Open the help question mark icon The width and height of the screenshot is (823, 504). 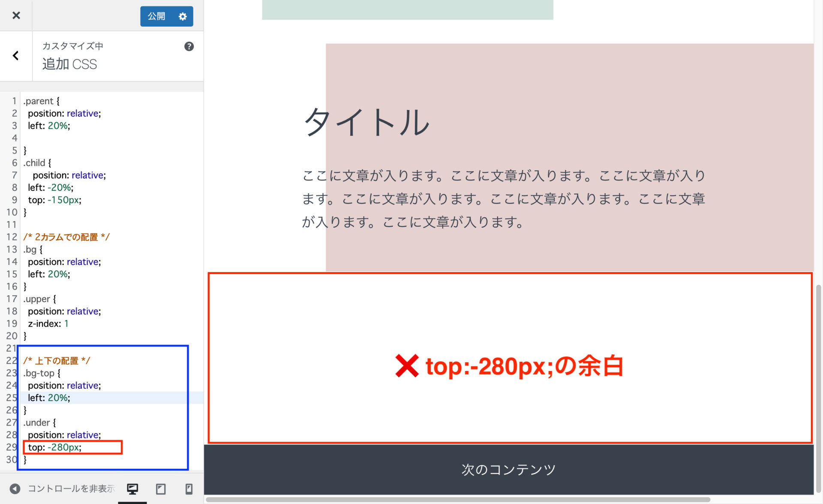tap(189, 46)
